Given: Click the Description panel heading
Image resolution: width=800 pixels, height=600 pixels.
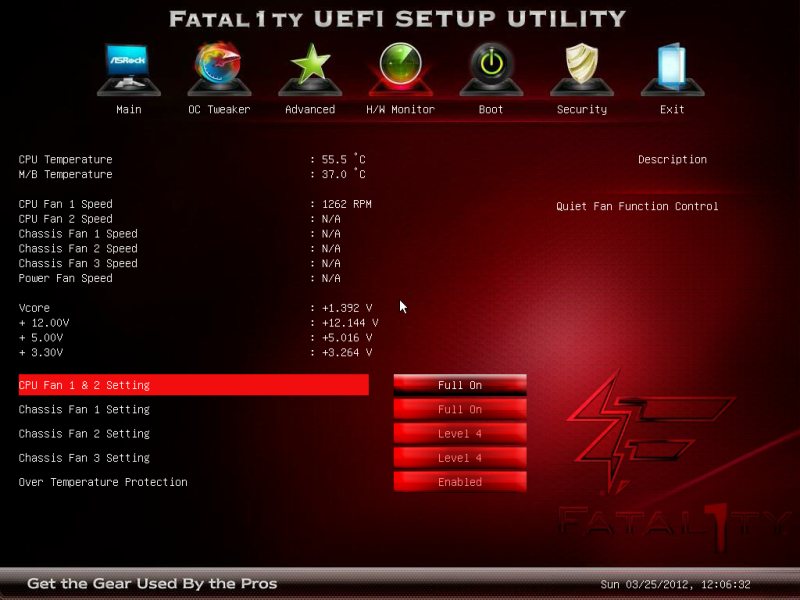Looking at the screenshot, I should pos(672,159).
